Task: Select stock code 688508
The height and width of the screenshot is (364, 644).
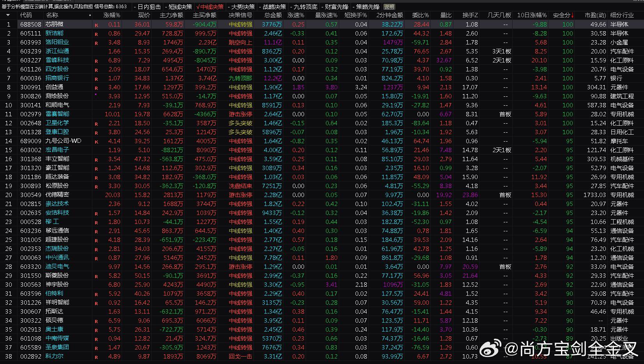Action: click(31, 24)
